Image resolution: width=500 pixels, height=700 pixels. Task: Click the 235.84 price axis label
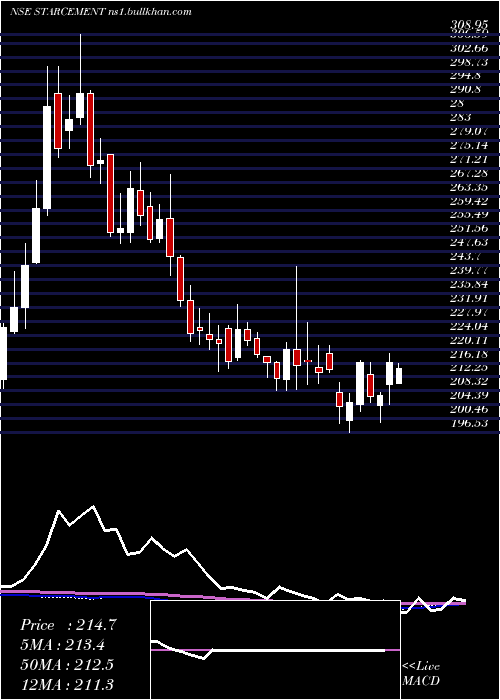coord(469,284)
